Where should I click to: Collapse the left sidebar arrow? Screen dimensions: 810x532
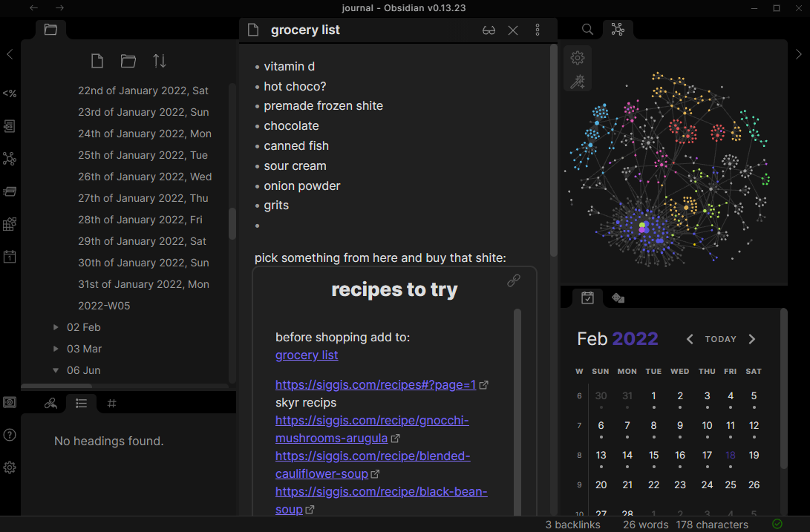click(x=10, y=54)
